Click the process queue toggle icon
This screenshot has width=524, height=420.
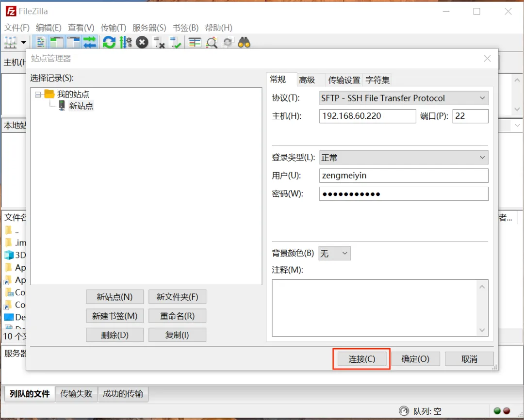[x=126, y=42]
